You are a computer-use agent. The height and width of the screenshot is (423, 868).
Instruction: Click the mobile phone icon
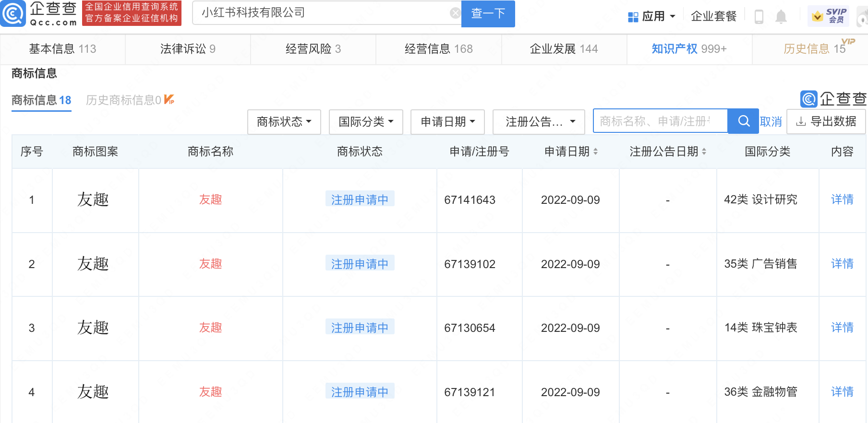tap(759, 17)
